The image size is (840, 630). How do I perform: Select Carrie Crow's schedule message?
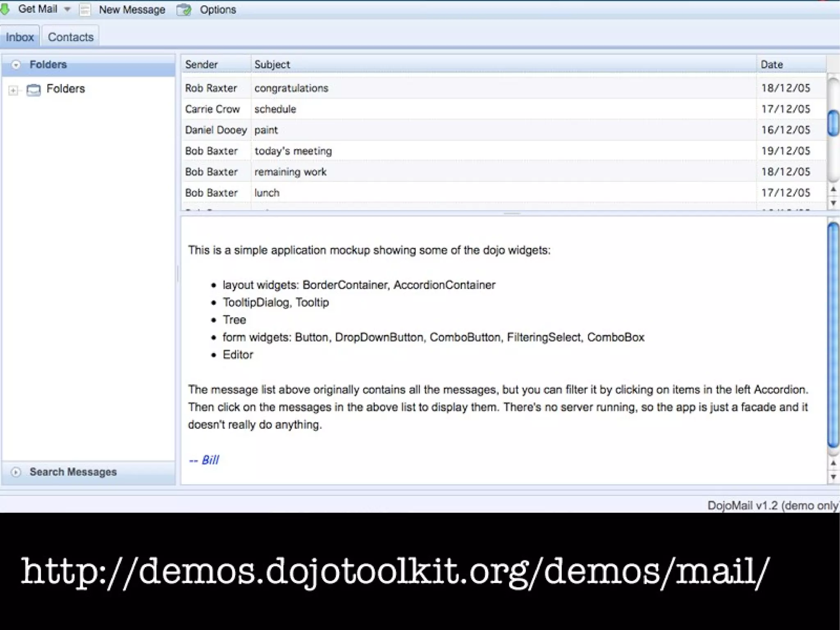(275, 109)
